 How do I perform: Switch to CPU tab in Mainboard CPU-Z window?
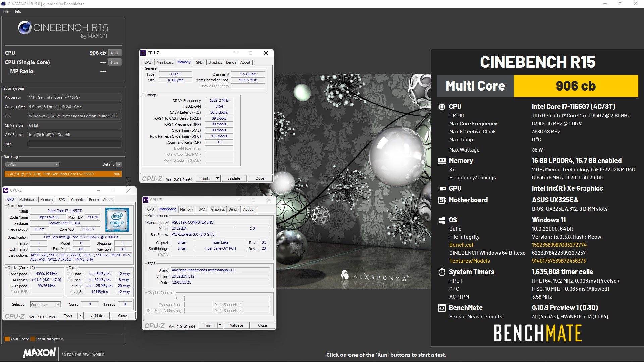tap(150, 209)
